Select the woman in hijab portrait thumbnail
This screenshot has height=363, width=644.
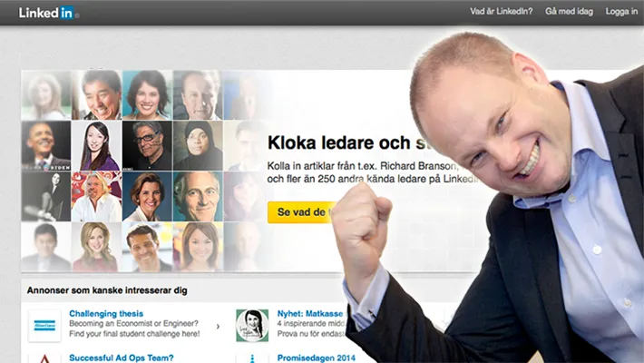tap(198, 145)
